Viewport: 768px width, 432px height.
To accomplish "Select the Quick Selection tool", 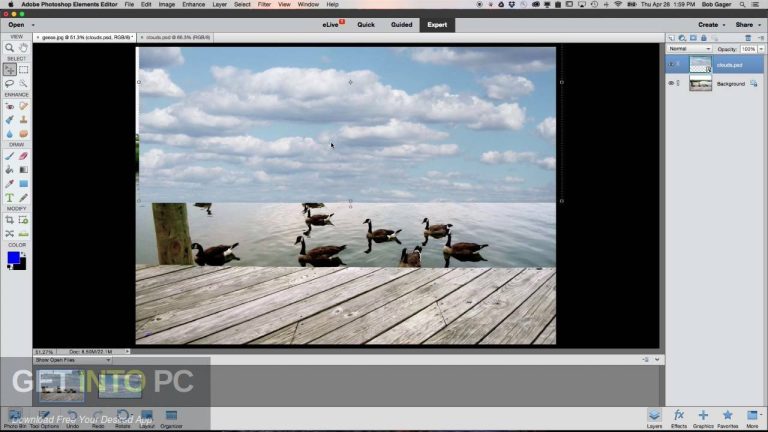I will (23, 84).
